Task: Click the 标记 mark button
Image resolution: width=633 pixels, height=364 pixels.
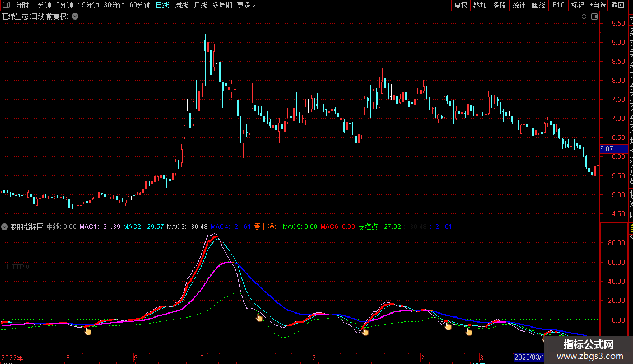Action: click(x=578, y=5)
